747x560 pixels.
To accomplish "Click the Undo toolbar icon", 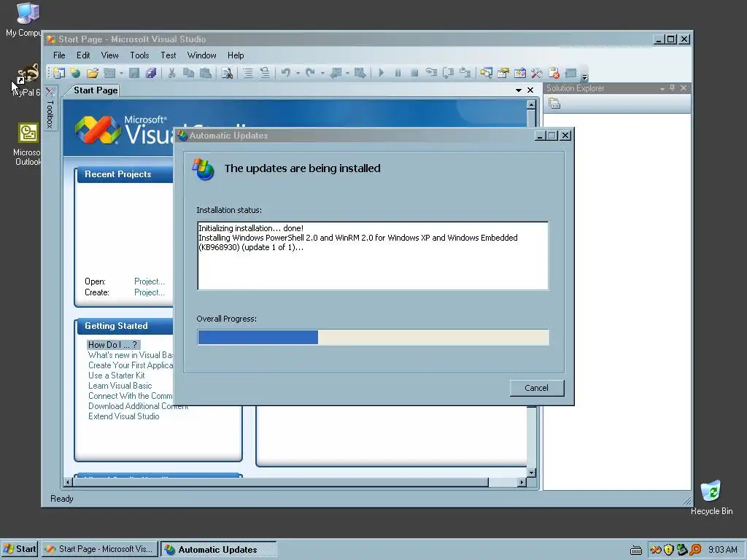I will [286, 73].
